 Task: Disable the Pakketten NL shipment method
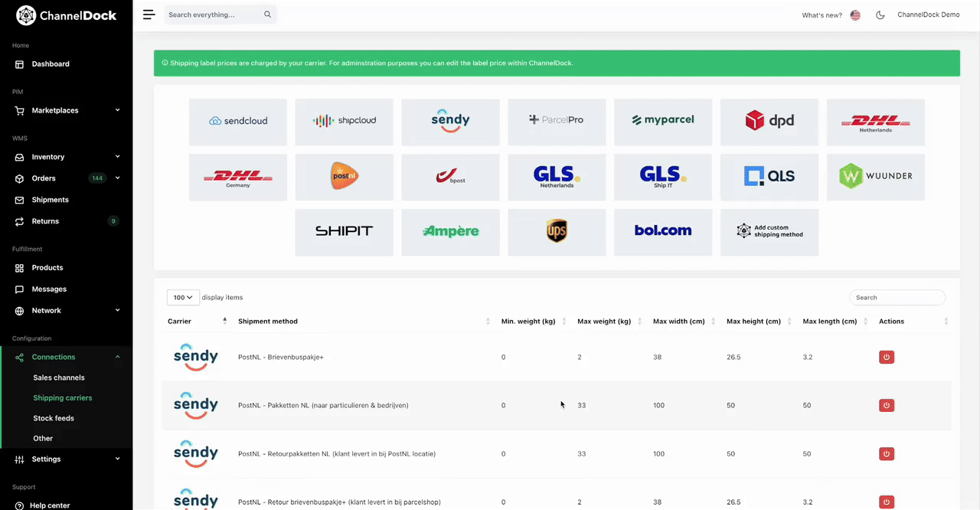pos(887,405)
